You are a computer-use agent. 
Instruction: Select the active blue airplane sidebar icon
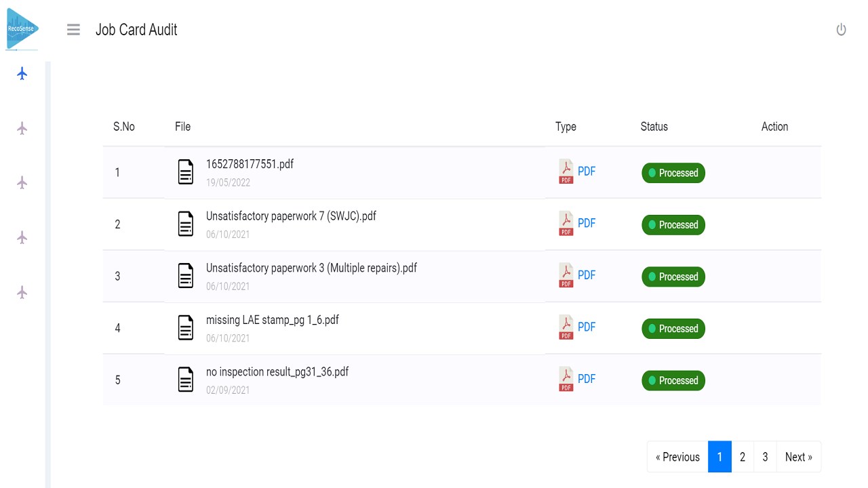[22, 73]
